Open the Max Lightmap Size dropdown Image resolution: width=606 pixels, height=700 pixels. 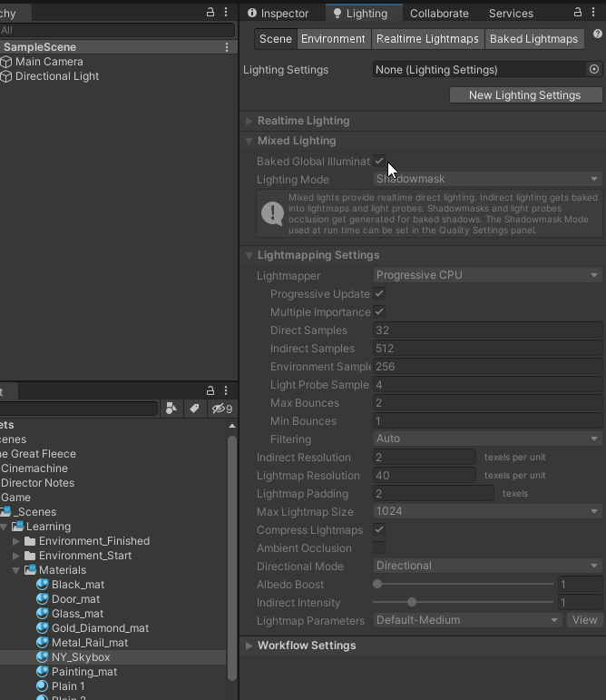(487, 511)
